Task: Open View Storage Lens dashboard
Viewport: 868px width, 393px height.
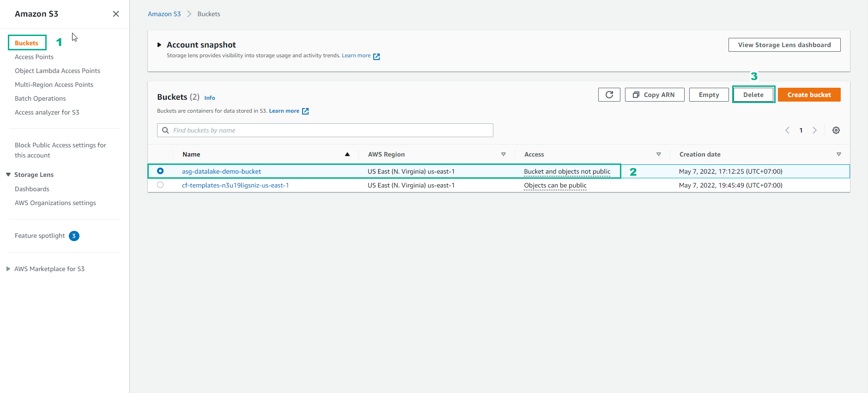Action: click(x=784, y=45)
